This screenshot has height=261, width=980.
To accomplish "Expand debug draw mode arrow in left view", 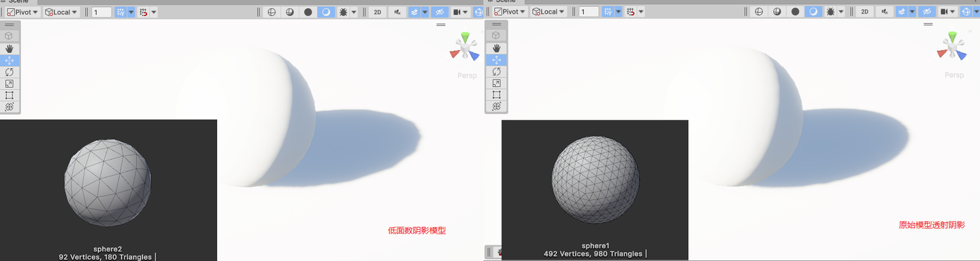I will pyautogui.click(x=355, y=12).
